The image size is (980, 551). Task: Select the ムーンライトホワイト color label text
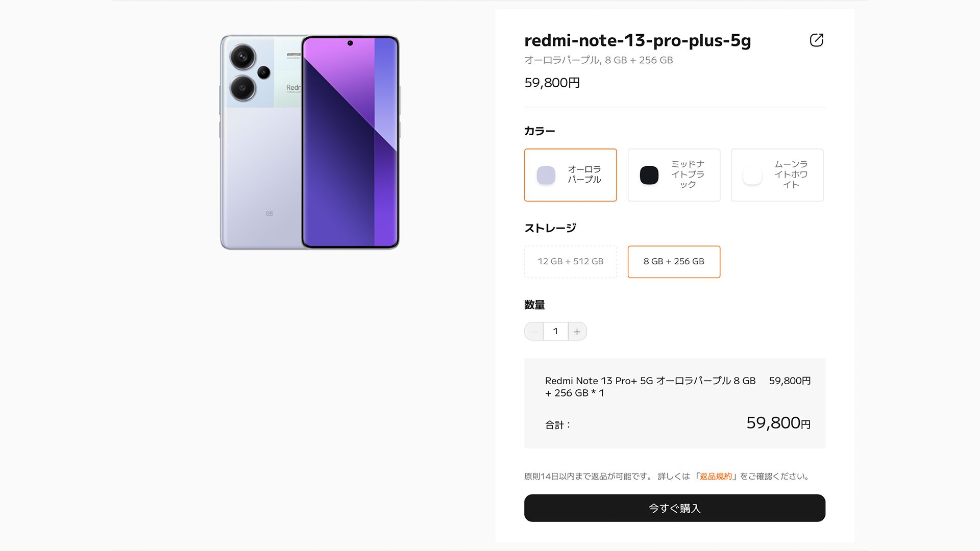pos(791,174)
